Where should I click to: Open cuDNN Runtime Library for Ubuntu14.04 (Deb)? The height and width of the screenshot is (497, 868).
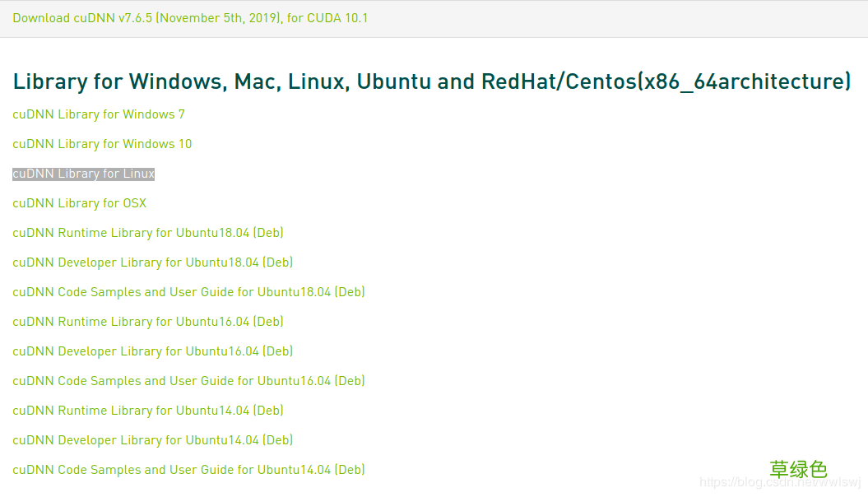pyautogui.click(x=147, y=410)
